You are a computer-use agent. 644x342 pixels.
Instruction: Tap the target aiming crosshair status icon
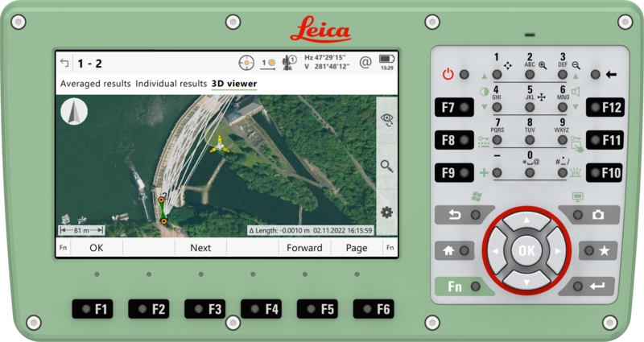pyautogui.click(x=246, y=62)
